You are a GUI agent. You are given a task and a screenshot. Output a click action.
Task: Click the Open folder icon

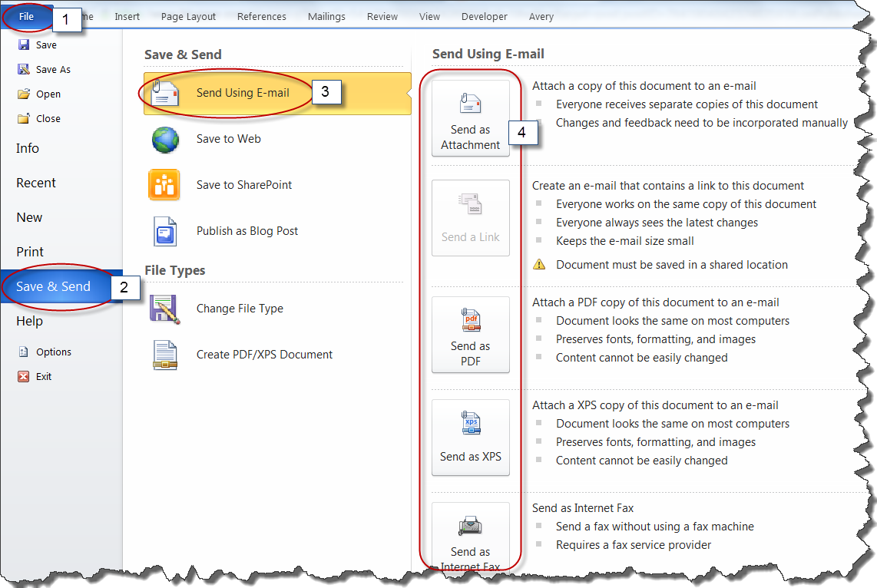[24, 94]
